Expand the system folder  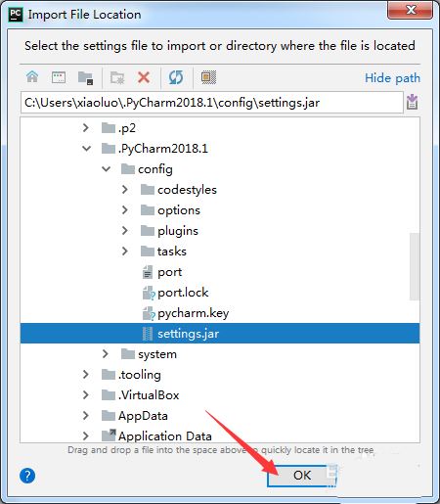[x=106, y=354]
